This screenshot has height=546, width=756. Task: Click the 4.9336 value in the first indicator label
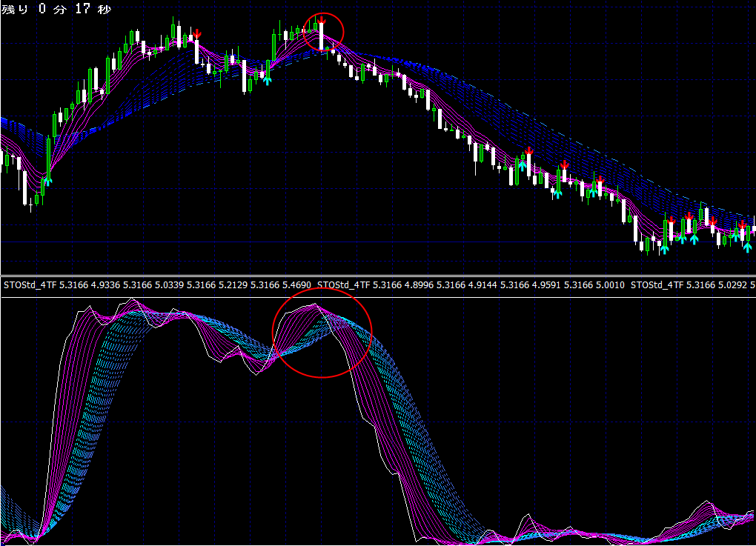[105, 284]
